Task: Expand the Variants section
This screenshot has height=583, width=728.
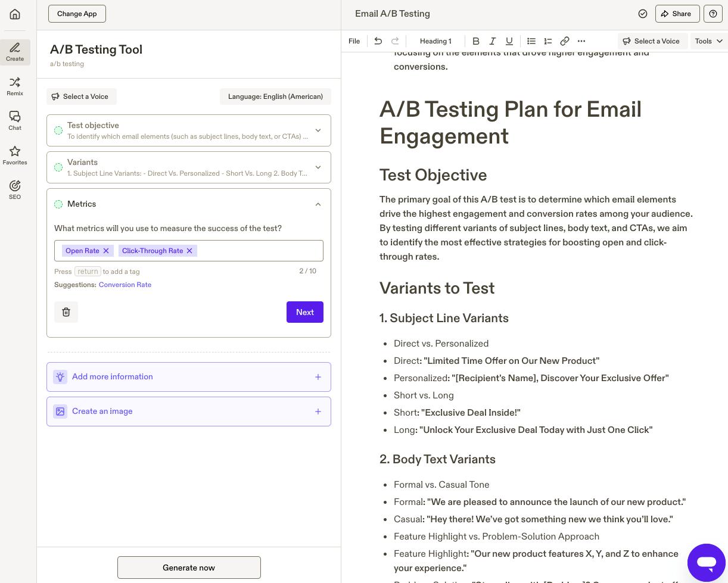Action: (318, 167)
